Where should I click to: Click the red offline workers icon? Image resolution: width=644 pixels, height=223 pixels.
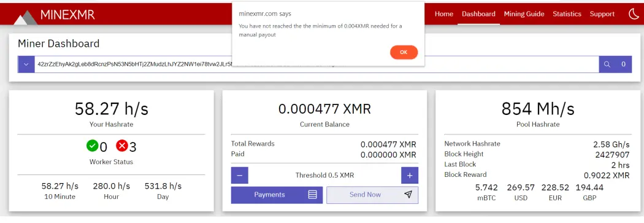[x=122, y=146]
